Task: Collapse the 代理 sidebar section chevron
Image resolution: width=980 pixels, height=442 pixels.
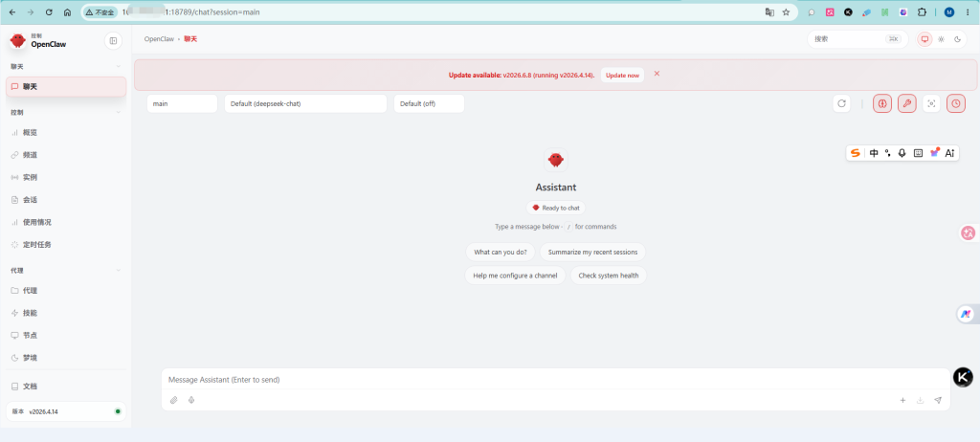Action: [x=119, y=271]
